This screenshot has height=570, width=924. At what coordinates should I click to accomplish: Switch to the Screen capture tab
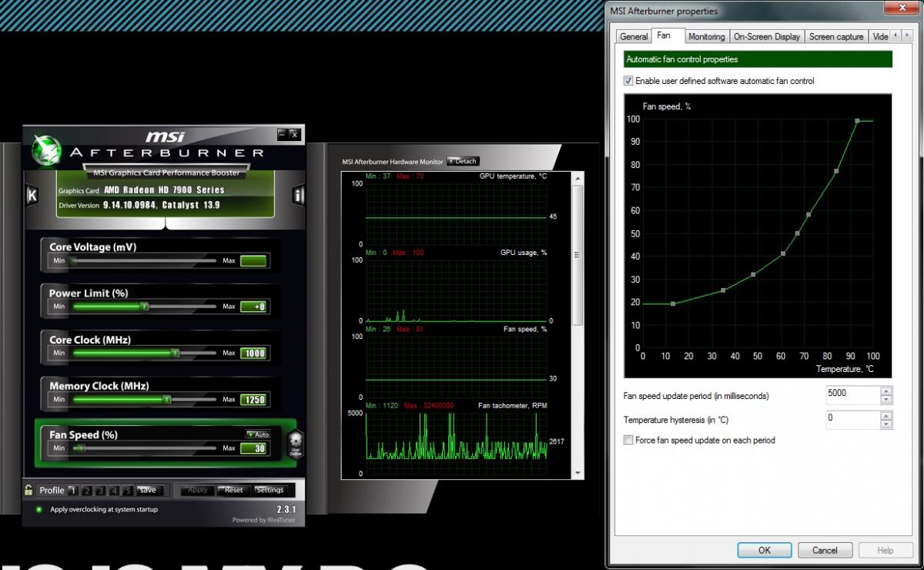coord(836,36)
